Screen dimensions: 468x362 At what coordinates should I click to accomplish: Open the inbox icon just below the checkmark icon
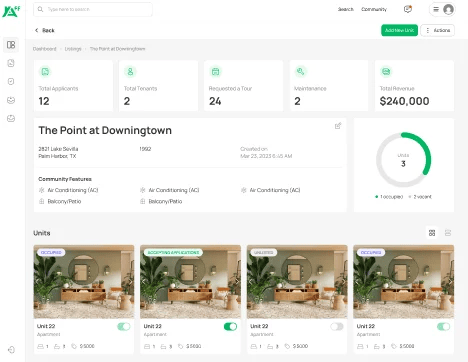11,100
